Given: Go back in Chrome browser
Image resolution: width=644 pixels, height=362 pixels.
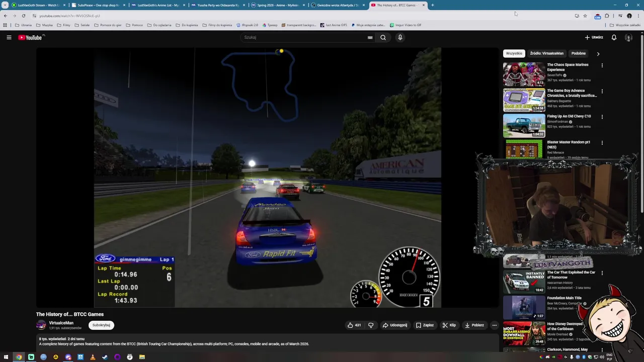Looking at the screenshot, I should 6,16.
